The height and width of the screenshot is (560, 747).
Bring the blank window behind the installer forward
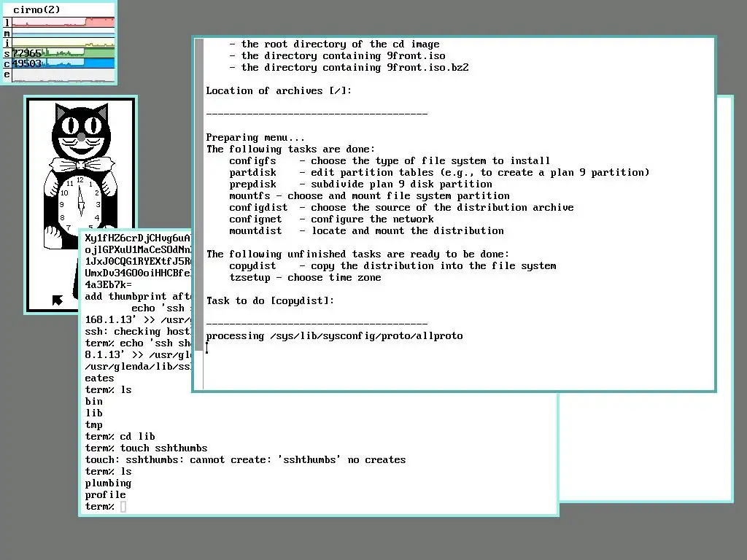(645, 448)
